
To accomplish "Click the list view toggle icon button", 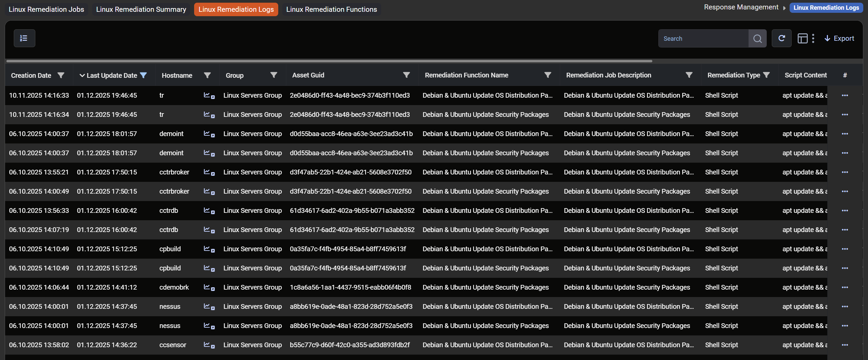I will (24, 38).
